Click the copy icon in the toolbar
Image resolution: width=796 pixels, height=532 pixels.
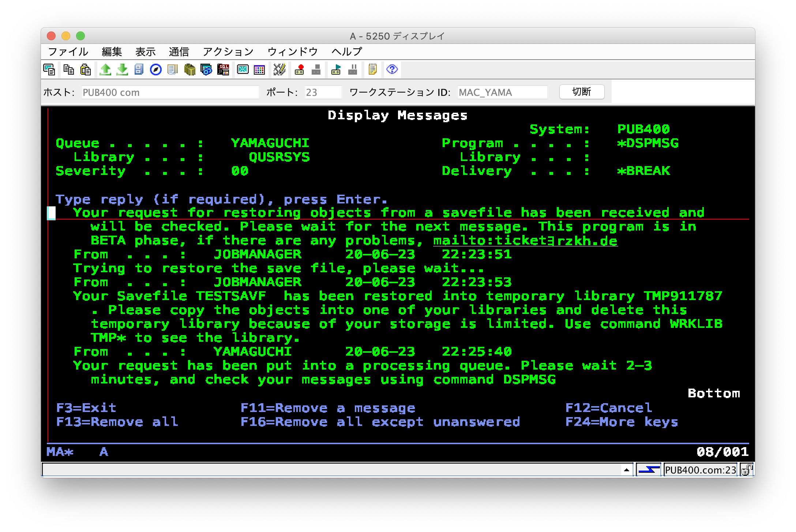tap(68, 70)
